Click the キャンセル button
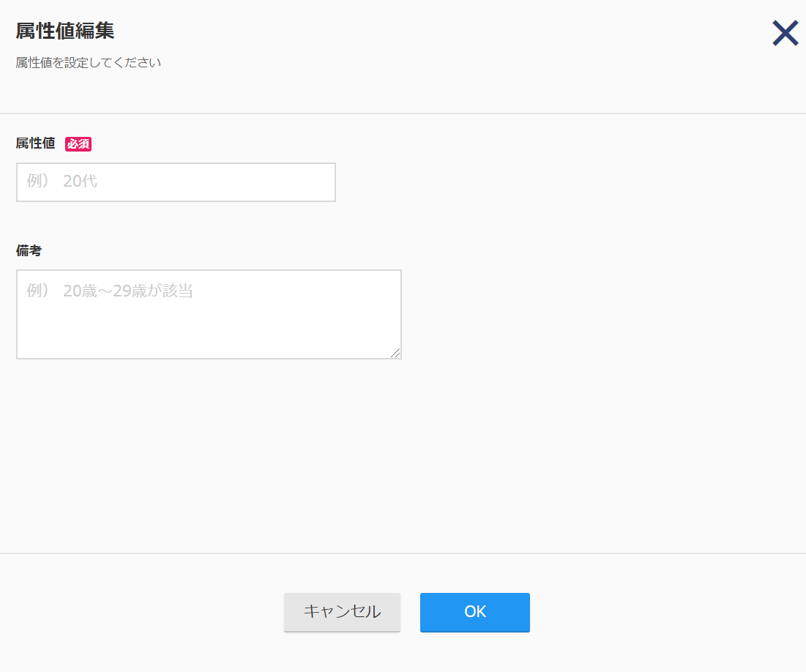The image size is (806, 672). coord(343,612)
